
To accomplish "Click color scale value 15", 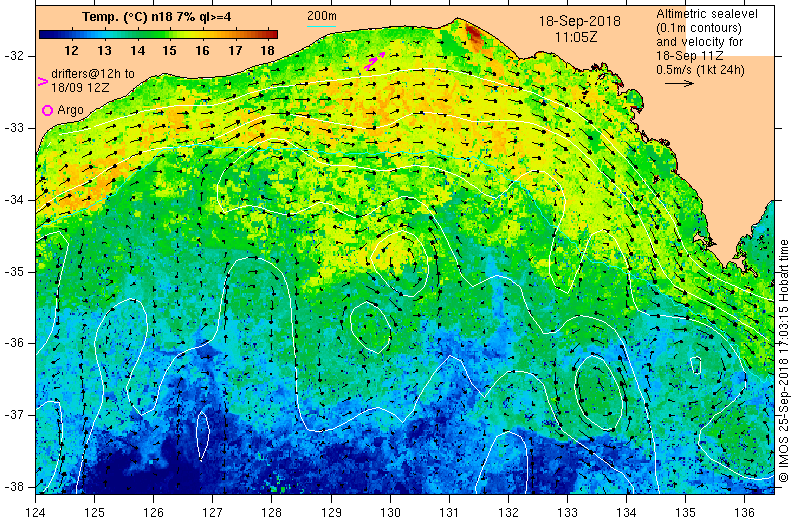I will coord(169,51).
